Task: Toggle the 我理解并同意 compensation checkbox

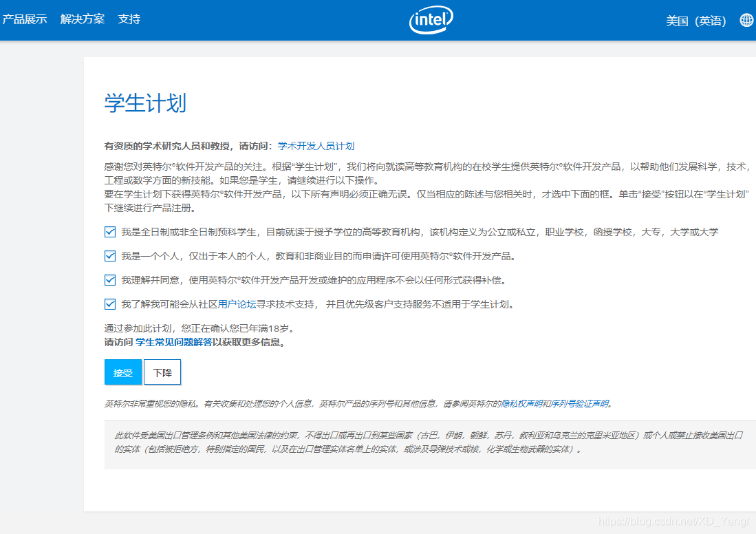Action: coord(110,280)
